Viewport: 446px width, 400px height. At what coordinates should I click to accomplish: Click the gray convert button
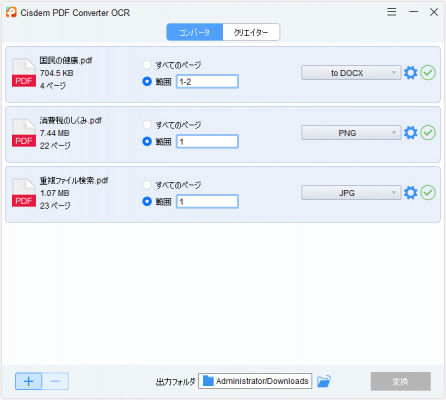pos(400,381)
